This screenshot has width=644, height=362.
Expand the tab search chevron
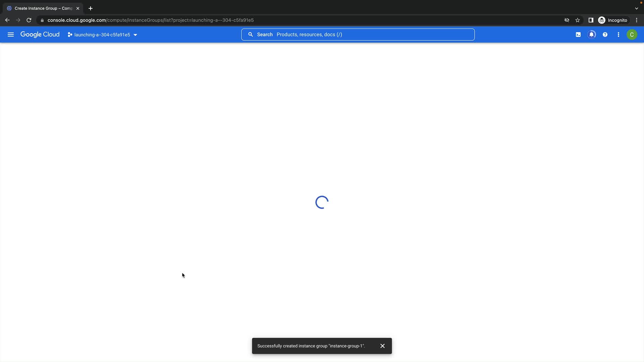636,8
